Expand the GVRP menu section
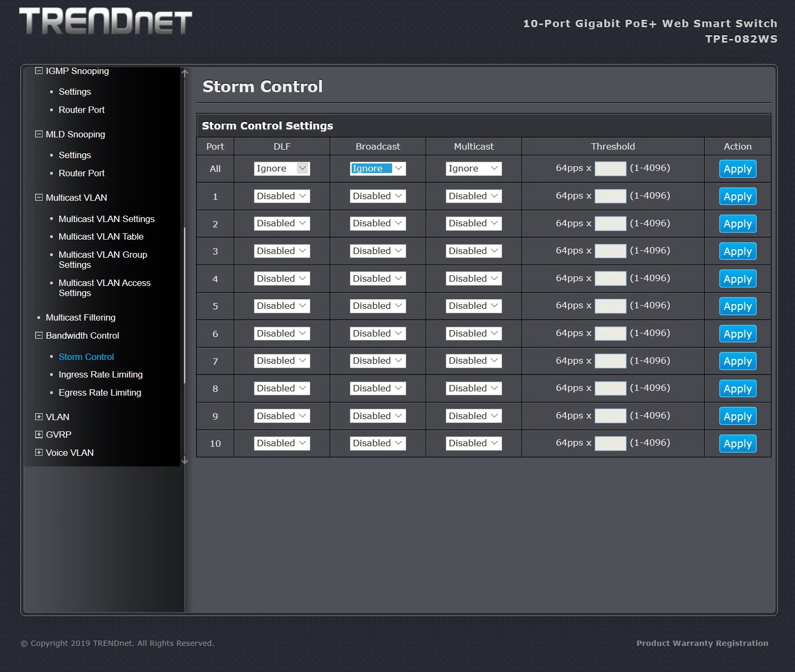This screenshot has width=795, height=672. tap(38, 435)
